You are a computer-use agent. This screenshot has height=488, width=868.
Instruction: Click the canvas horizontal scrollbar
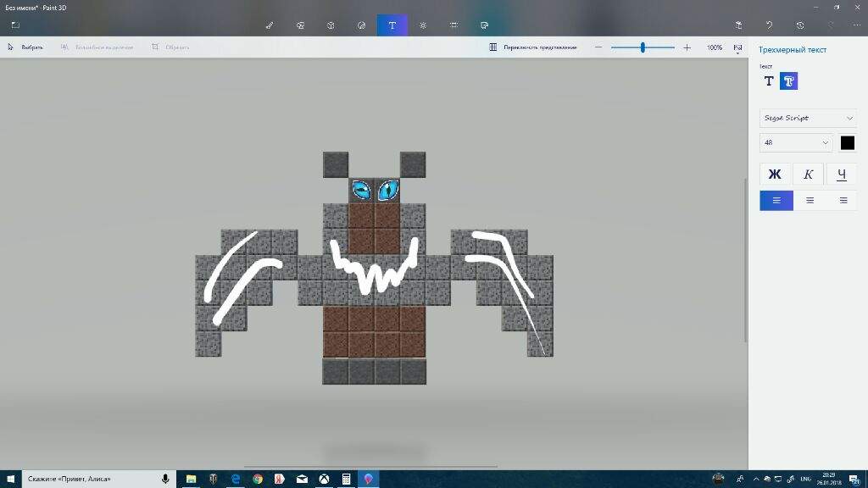371,467
